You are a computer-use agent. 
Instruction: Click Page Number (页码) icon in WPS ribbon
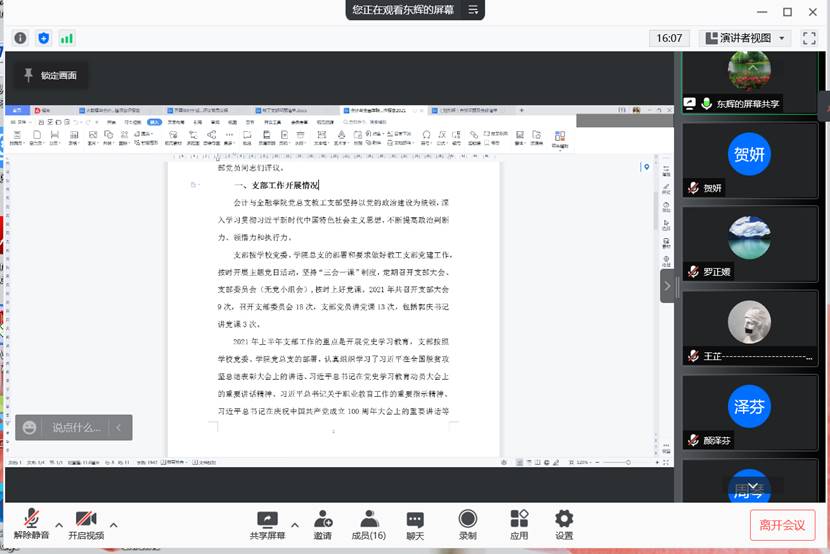coord(284,138)
